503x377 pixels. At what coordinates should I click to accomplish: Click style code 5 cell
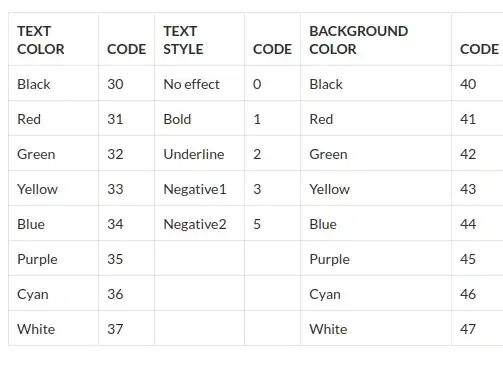(x=272, y=223)
